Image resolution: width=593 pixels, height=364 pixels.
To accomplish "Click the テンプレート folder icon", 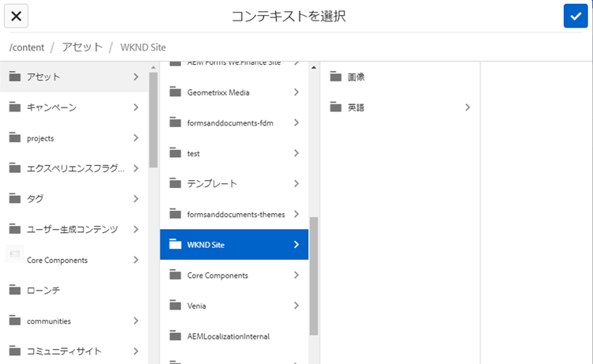I will (x=175, y=183).
